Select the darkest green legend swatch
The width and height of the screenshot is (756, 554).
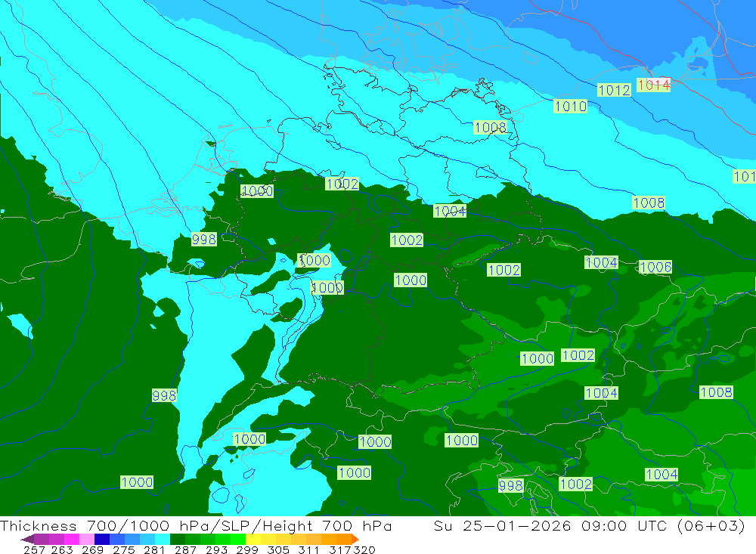pyautogui.click(x=178, y=539)
